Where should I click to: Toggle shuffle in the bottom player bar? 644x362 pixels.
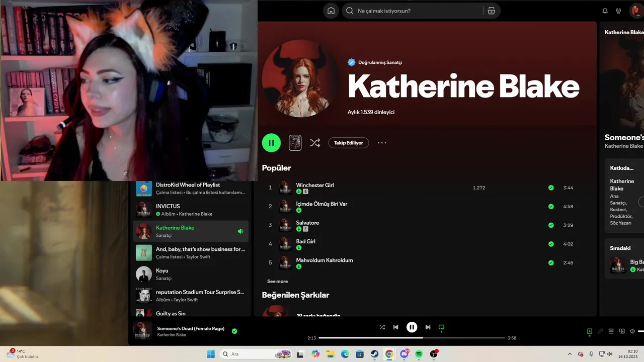(382, 327)
